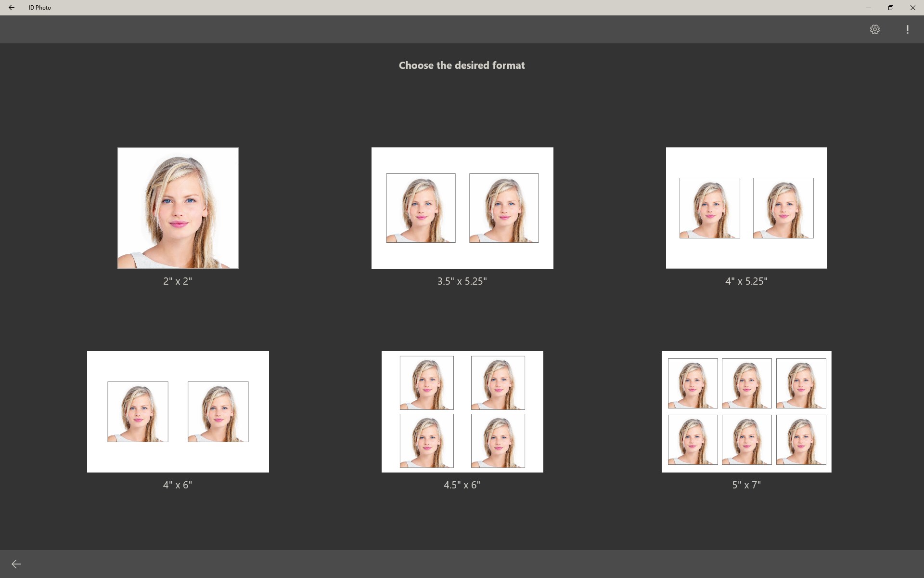Image resolution: width=924 pixels, height=578 pixels.
Task: Close the ID Photo application
Action: (x=912, y=8)
